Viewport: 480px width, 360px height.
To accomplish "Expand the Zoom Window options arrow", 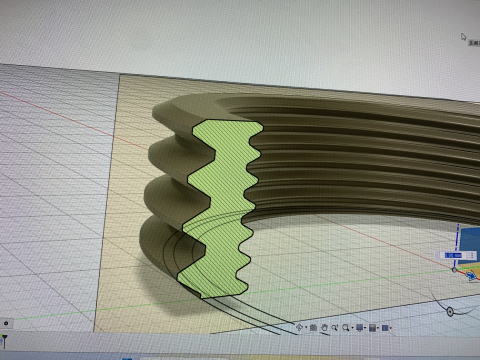I will 352,328.
